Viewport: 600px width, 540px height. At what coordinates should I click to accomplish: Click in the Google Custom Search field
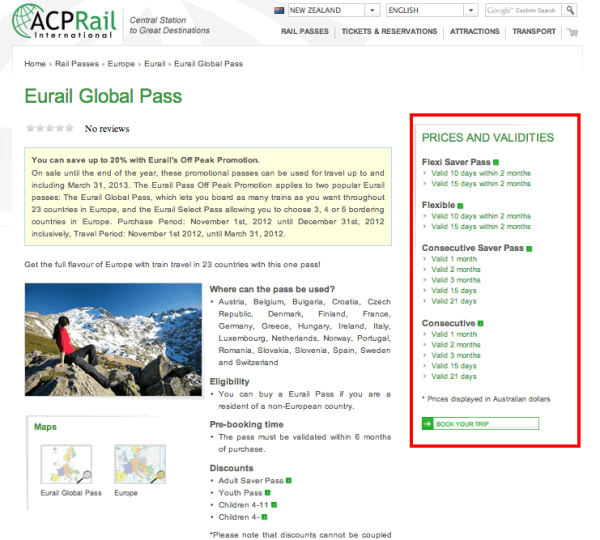(523, 10)
